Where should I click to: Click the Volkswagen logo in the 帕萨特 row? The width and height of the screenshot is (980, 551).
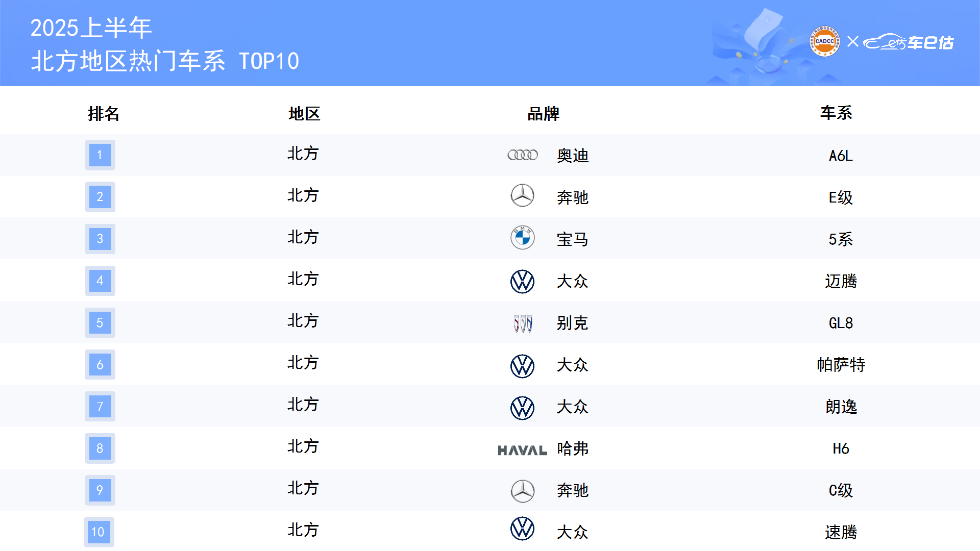coord(523,366)
